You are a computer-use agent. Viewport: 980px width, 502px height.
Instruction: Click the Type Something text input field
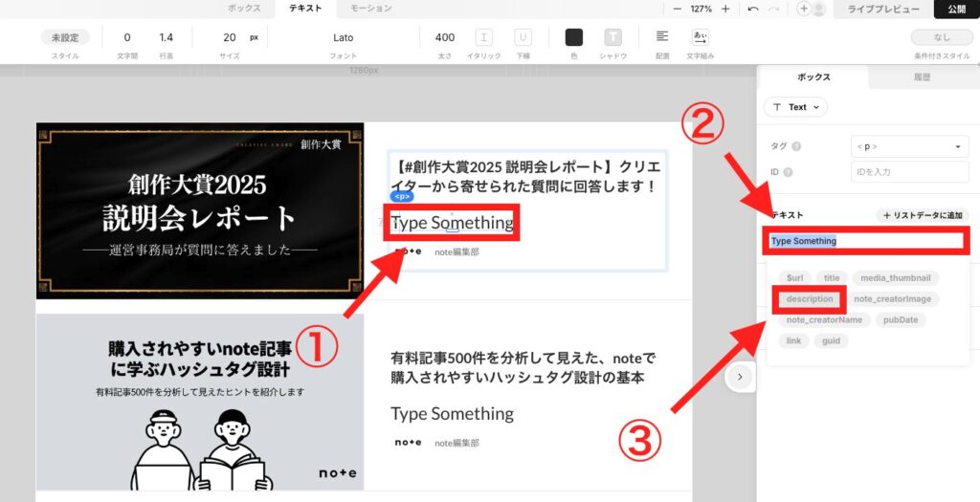(866, 241)
